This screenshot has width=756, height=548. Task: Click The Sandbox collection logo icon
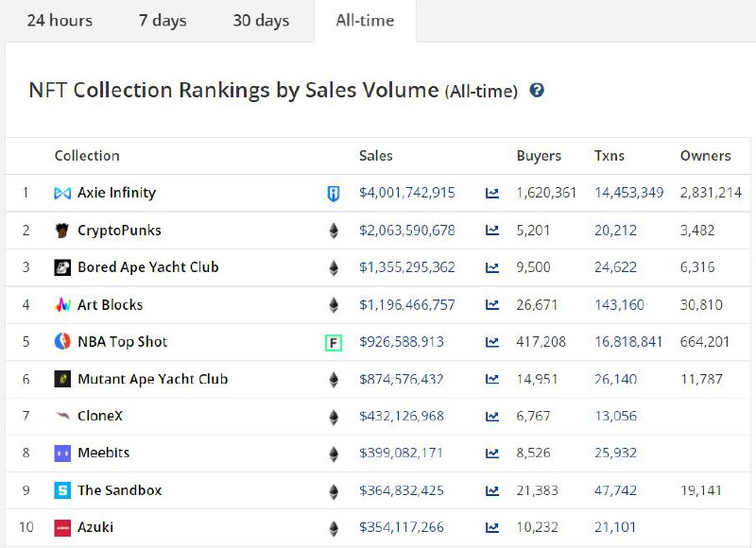[62, 491]
